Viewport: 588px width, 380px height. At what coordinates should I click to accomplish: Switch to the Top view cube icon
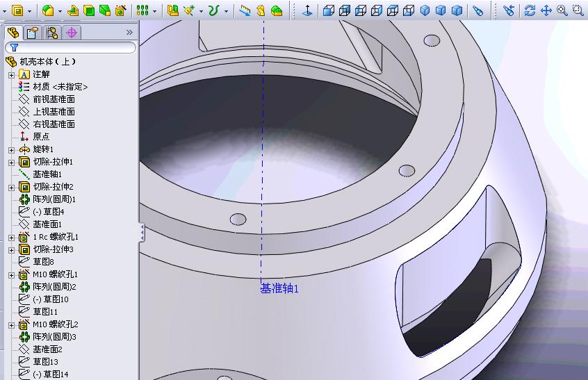(x=393, y=10)
